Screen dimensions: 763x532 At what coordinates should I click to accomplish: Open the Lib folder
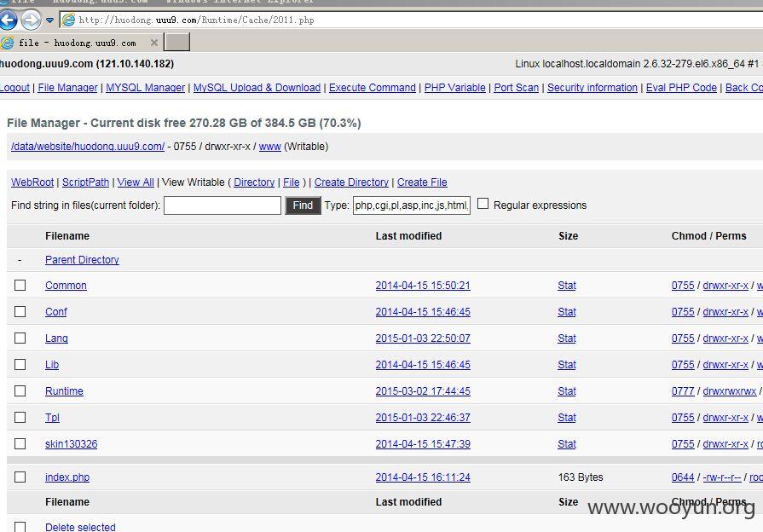52,365
